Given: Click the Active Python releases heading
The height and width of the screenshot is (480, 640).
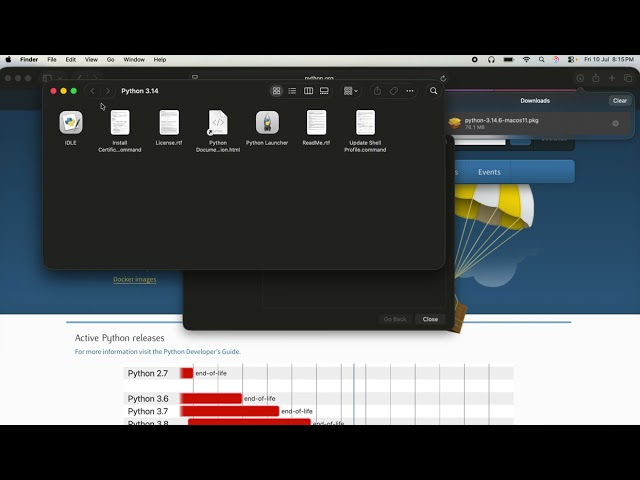Looking at the screenshot, I should pos(120,338).
